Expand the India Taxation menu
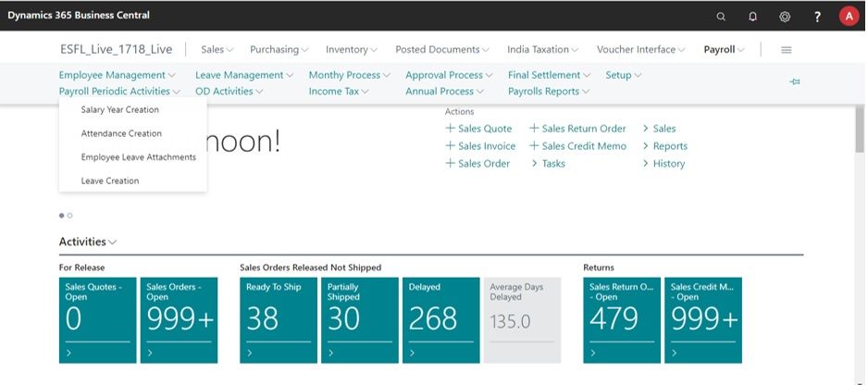This screenshot has width=868, height=385. (x=542, y=49)
